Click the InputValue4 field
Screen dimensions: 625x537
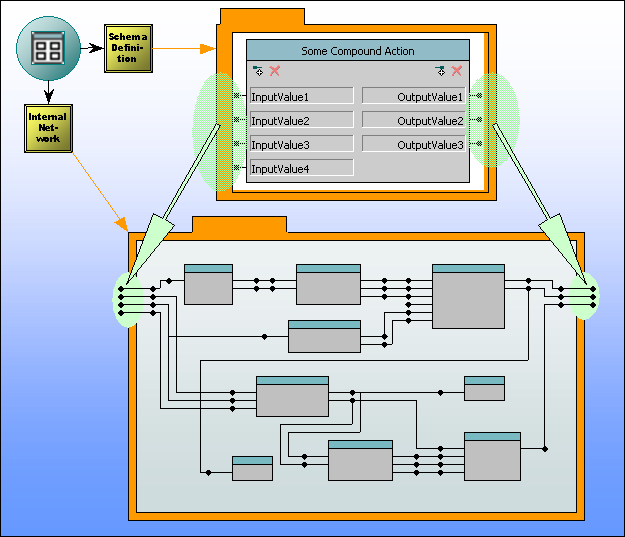301,168
